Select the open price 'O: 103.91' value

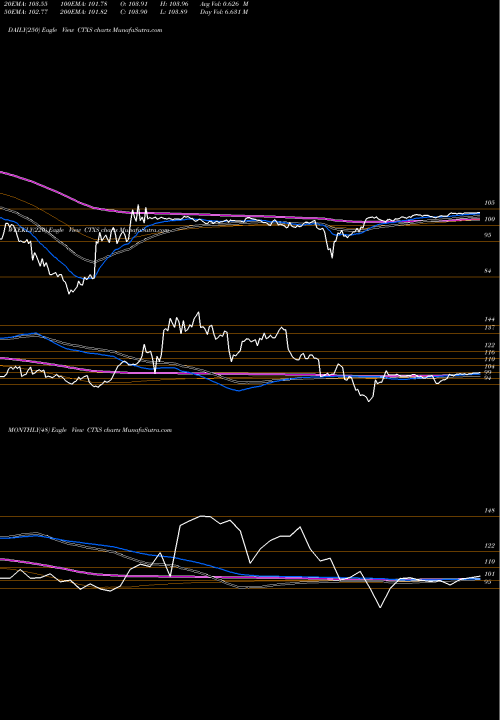(x=134, y=4)
